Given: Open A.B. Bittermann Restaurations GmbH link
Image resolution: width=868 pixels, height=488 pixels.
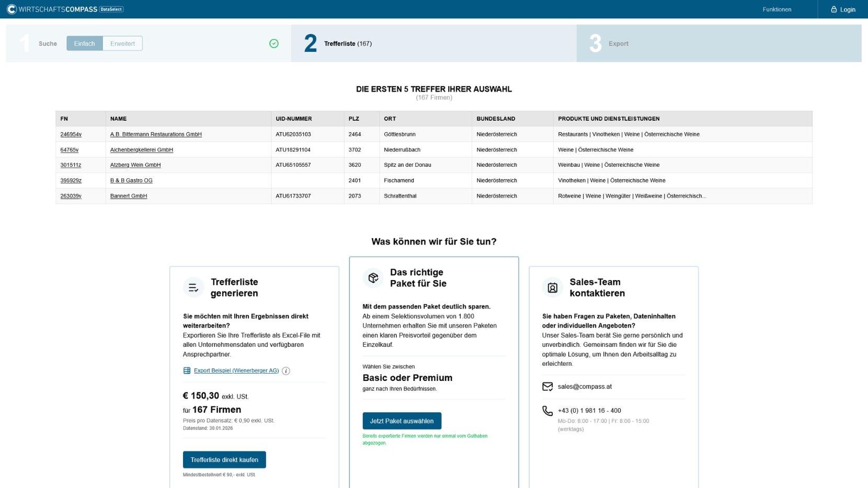Looking at the screenshot, I should point(156,134).
